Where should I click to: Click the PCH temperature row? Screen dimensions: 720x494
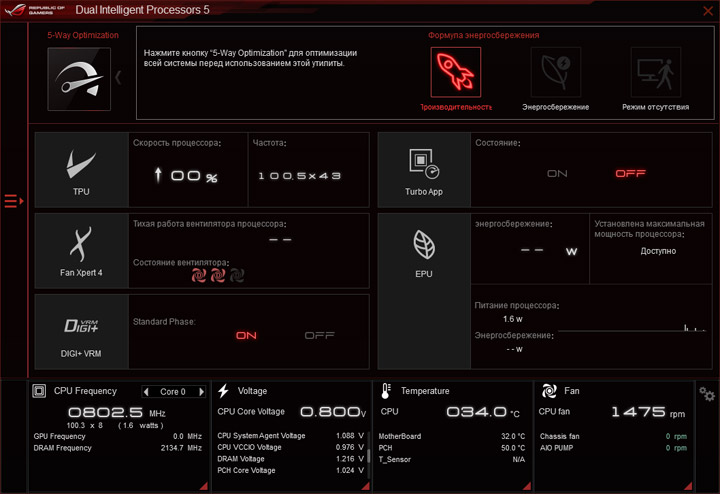coord(452,448)
